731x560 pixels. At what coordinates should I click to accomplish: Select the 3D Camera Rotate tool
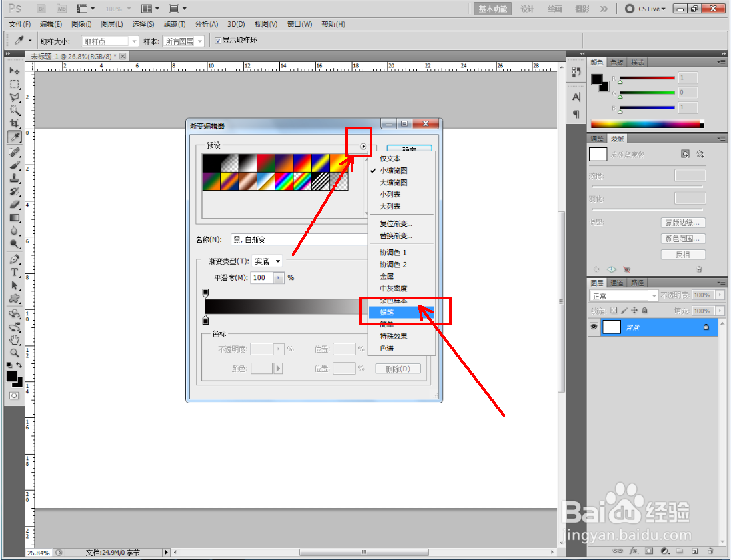point(15,327)
